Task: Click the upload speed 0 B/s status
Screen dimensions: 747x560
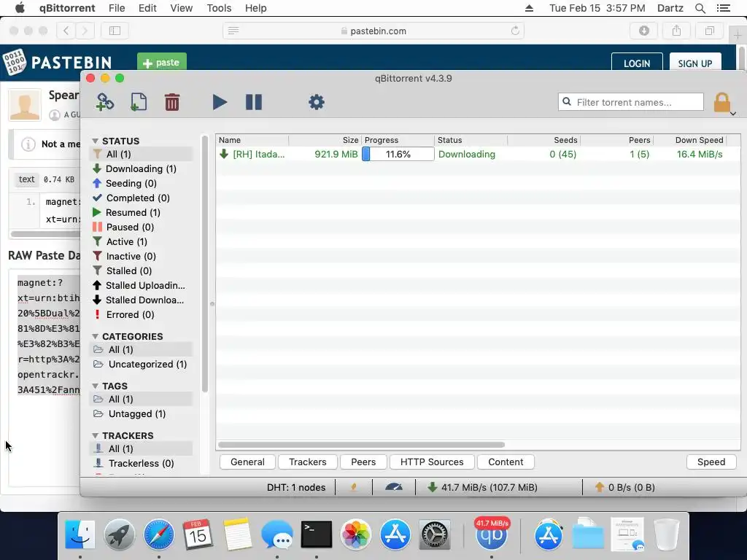Action: point(624,487)
